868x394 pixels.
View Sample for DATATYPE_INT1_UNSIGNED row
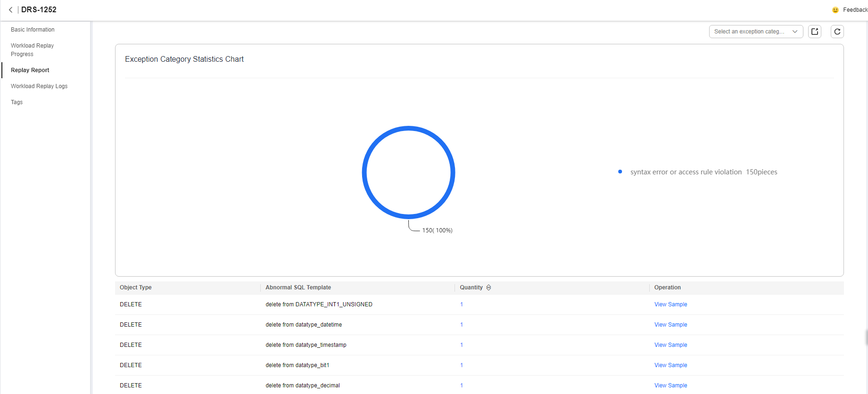(x=670, y=304)
